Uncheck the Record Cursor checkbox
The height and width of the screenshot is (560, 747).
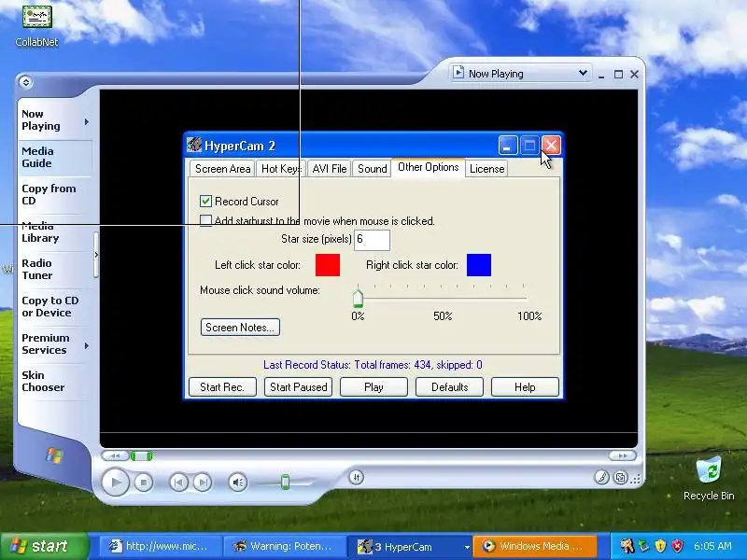tap(205, 201)
